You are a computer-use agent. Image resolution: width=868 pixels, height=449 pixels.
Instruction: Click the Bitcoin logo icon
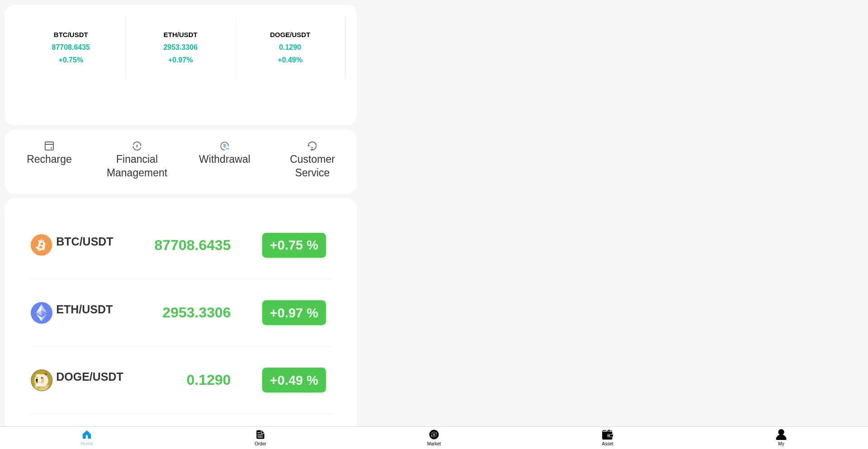coord(41,245)
